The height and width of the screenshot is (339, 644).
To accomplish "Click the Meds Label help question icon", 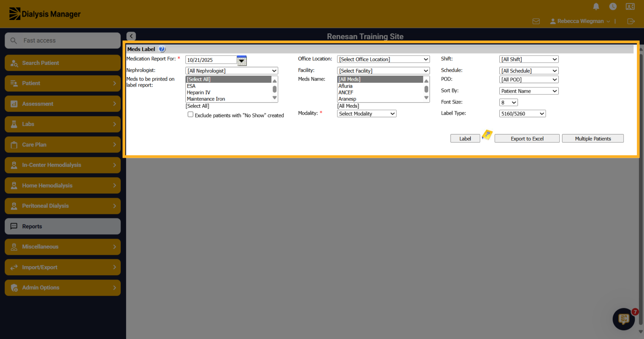I will click(x=162, y=49).
